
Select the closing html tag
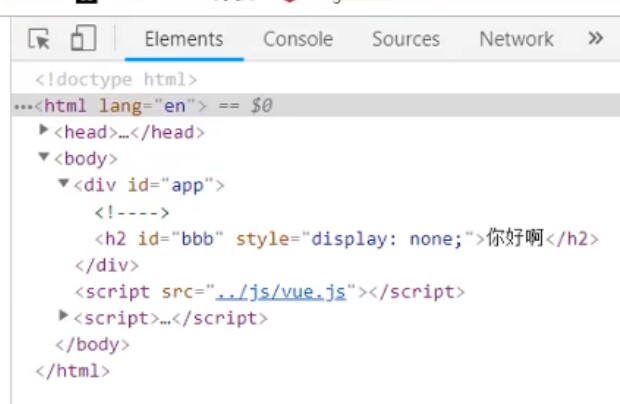pos(73,371)
